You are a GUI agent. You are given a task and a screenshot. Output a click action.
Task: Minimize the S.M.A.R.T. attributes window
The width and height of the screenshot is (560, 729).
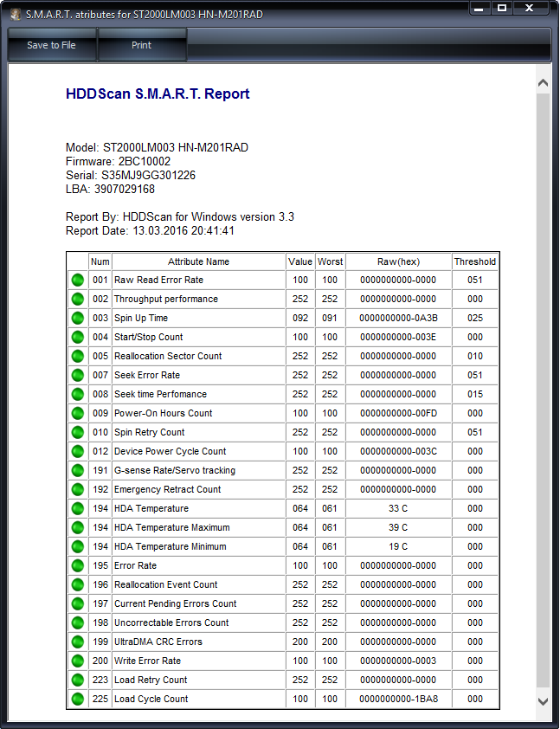point(480,8)
